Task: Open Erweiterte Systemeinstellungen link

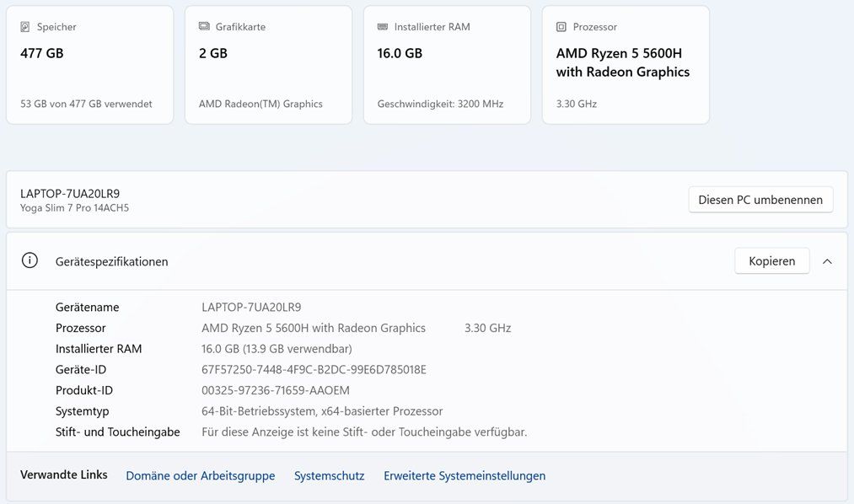Action: pos(465,475)
